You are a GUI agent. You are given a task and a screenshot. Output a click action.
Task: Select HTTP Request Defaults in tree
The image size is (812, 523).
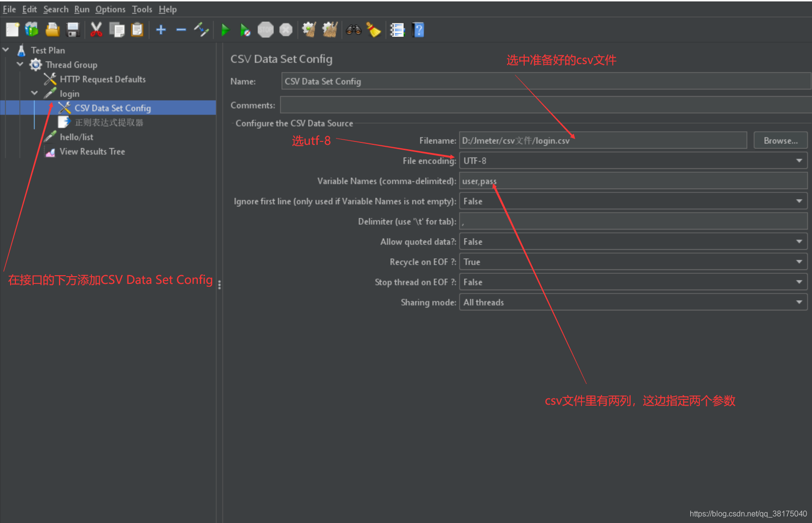[103, 79]
